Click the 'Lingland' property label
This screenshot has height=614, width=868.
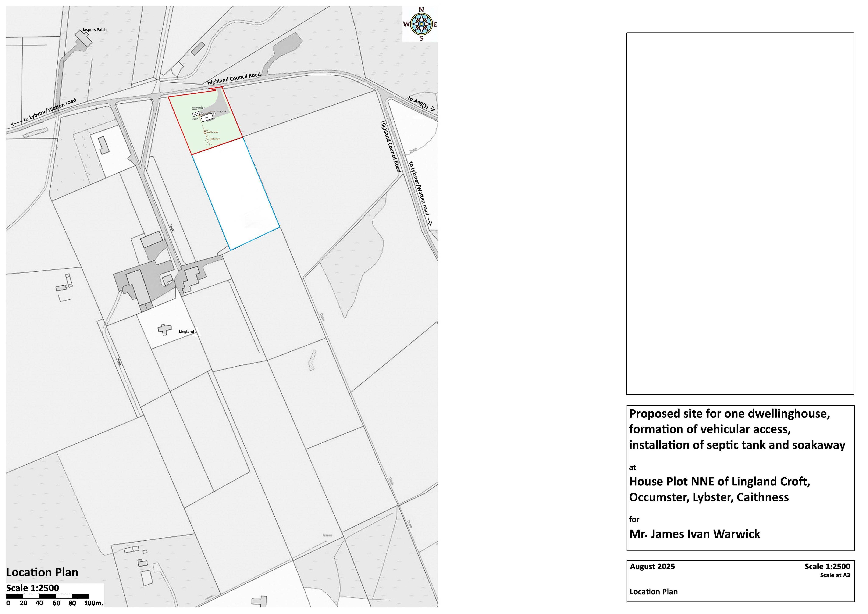(186, 332)
